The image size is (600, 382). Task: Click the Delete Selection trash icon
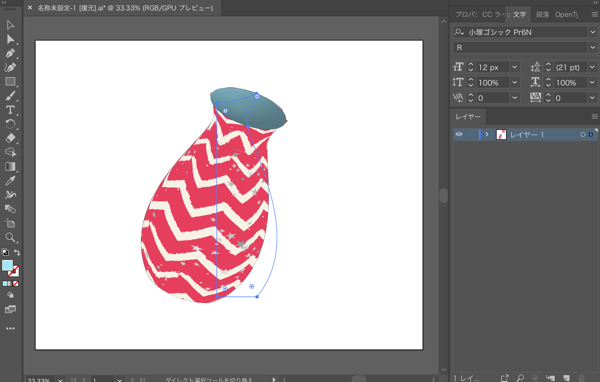[x=582, y=378]
